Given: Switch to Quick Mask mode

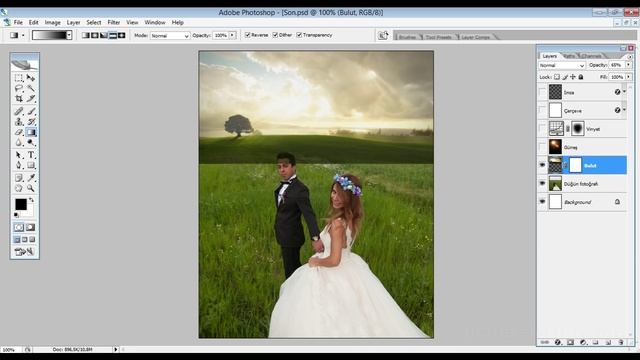Looking at the screenshot, I should [x=31, y=227].
